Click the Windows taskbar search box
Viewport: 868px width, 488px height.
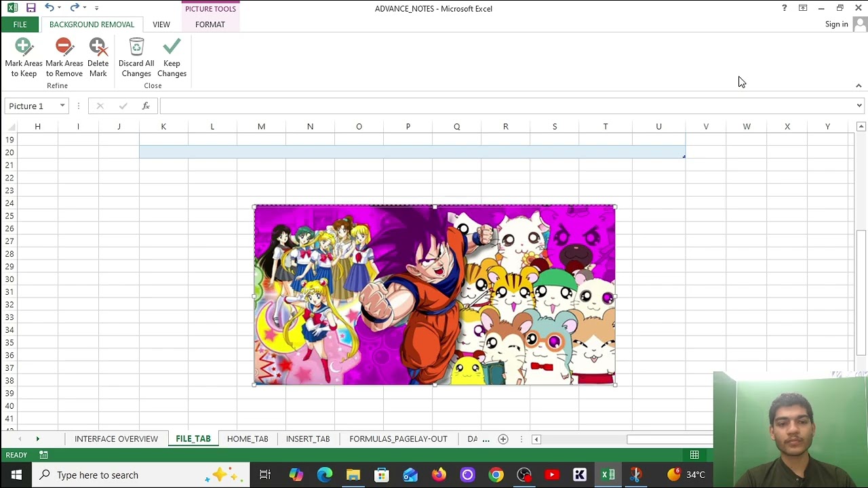coord(141,474)
